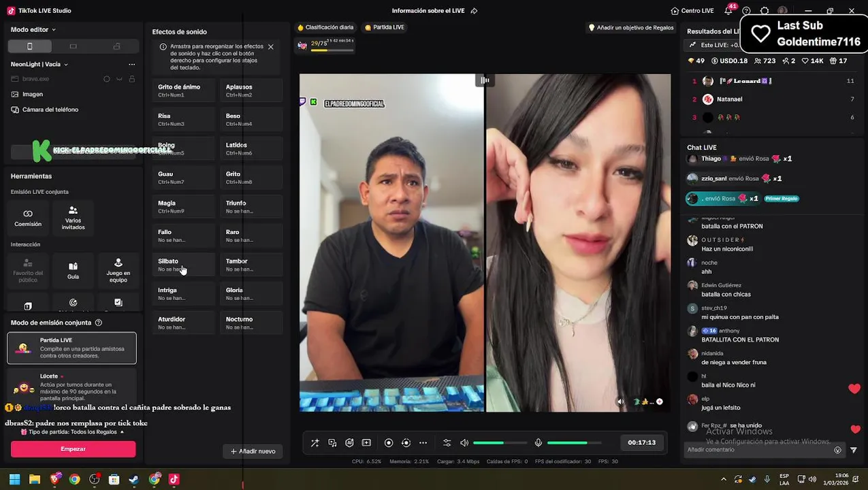Mute guest video speaker icon
This screenshot has width=868, height=490.
point(620,402)
